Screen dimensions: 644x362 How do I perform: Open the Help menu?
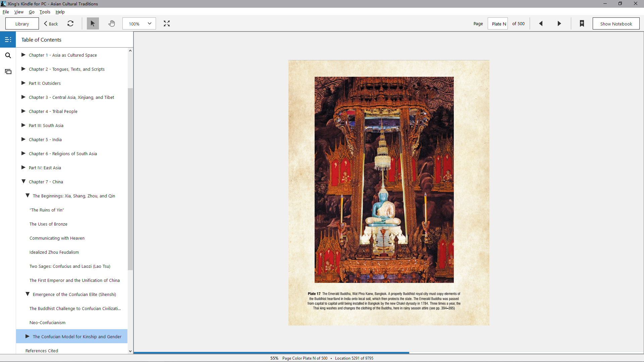tap(60, 12)
